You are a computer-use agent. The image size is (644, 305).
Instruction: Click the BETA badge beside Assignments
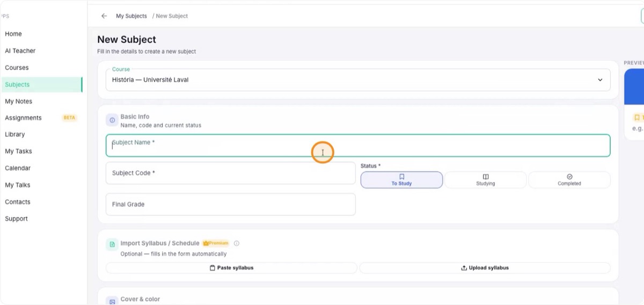(x=70, y=118)
